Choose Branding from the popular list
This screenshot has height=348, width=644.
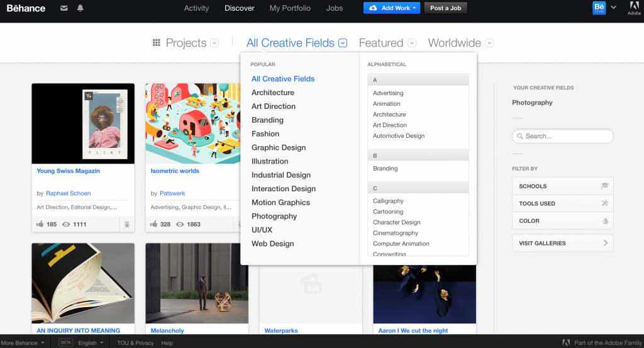pyautogui.click(x=267, y=120)
